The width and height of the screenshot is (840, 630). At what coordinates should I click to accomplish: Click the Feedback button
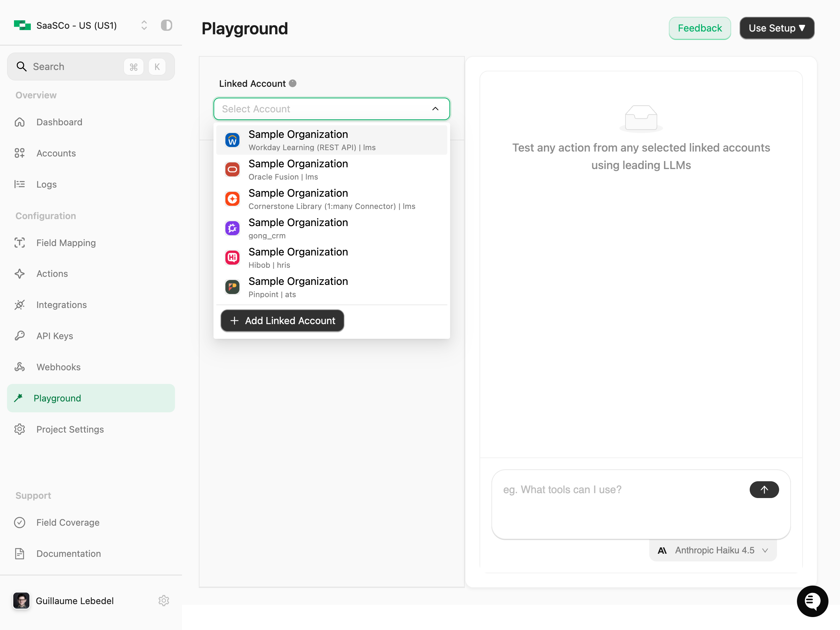[700, 28]
